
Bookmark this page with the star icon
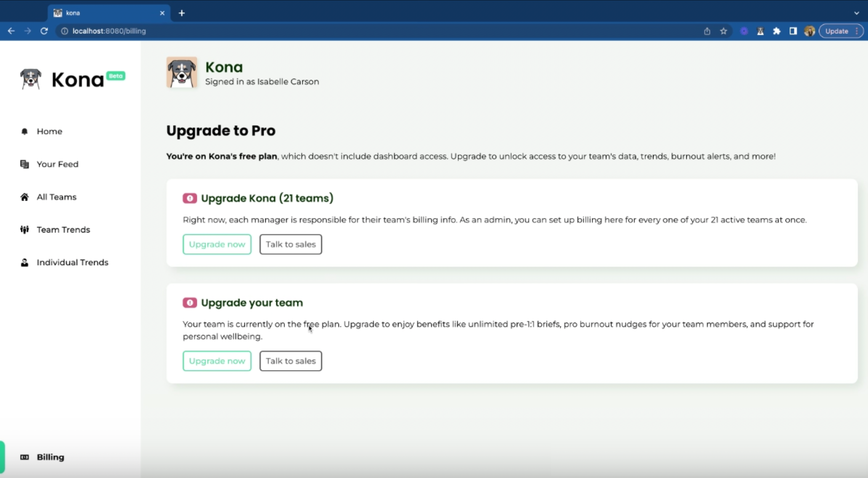tap(723, 31)
